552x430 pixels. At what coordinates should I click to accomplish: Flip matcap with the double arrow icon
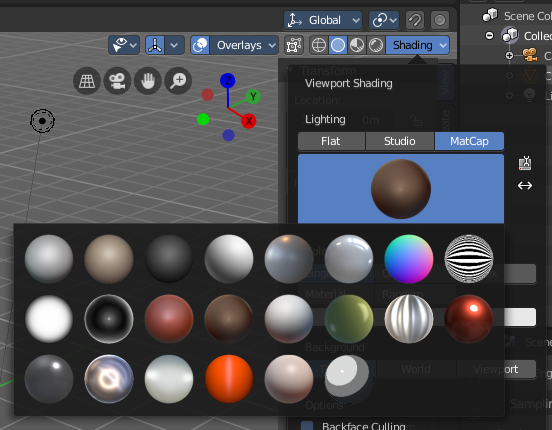525,185
